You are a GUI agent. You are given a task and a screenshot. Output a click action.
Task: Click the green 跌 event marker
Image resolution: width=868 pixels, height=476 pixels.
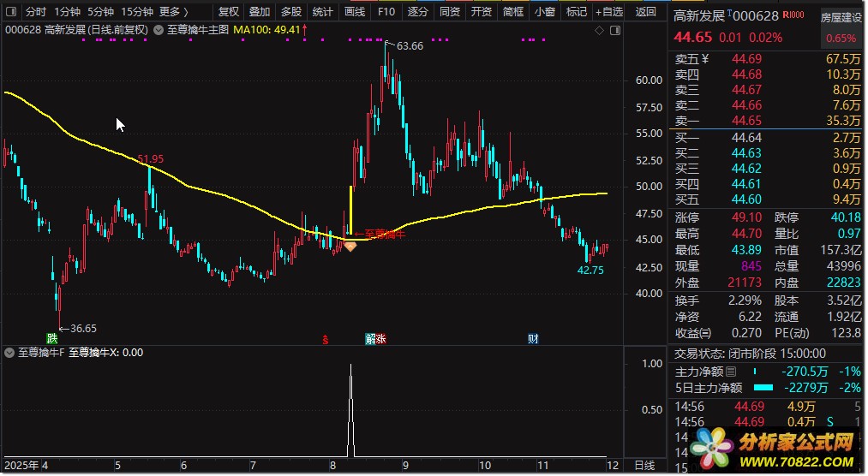tap(53, 338)
